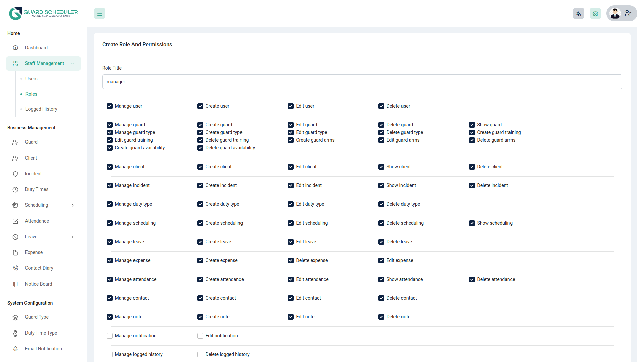
Task: Select the Incident icon in sidebar
Action: (15, 174)
